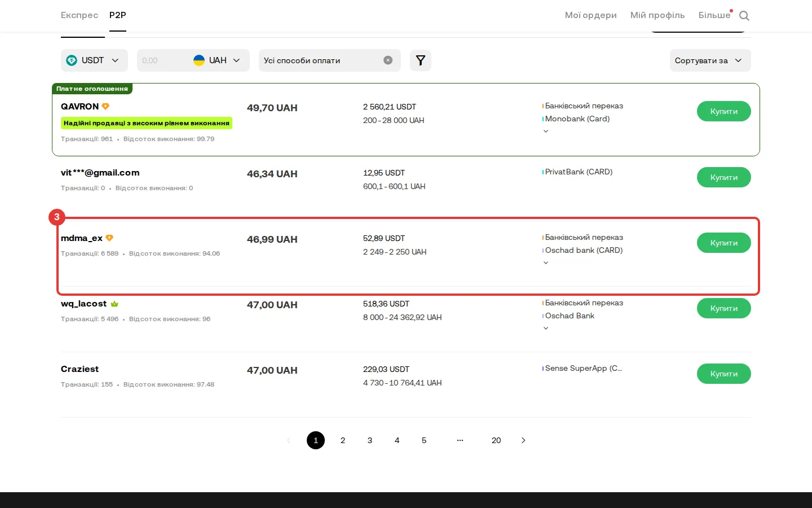The image size is (812, 508).
Task: Open 'Мій профіль' menu item
Action: point(657,15)
